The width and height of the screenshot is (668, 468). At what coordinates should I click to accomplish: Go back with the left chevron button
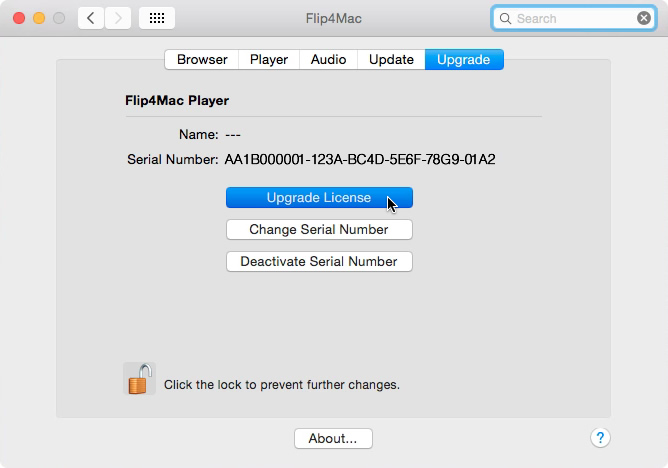[x=91, y=18]
